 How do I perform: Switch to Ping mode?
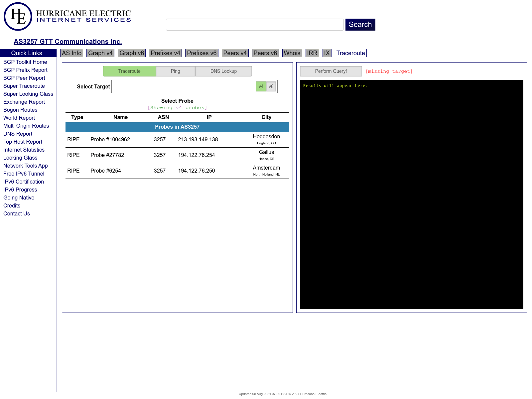(x=175, y=71)
